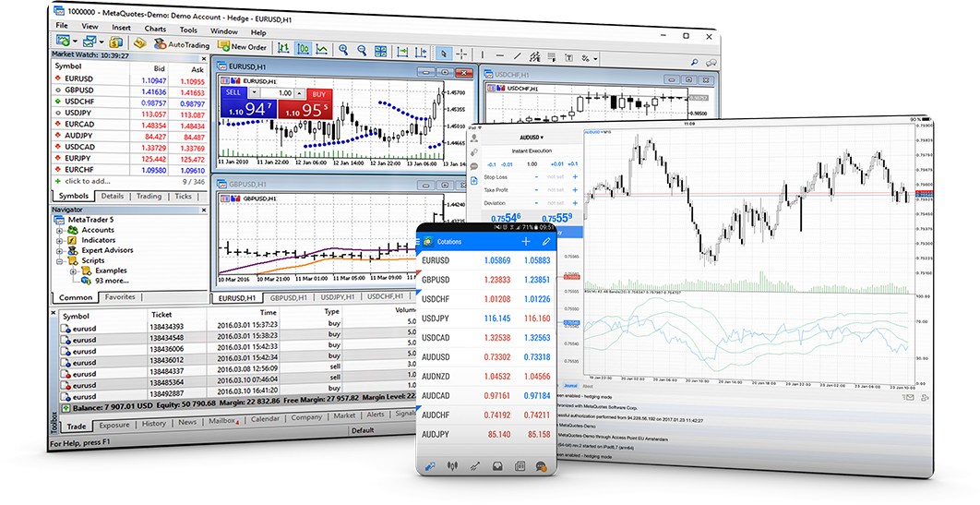
Task: Open the History tab in Toolbox
Action: (153, 424)
